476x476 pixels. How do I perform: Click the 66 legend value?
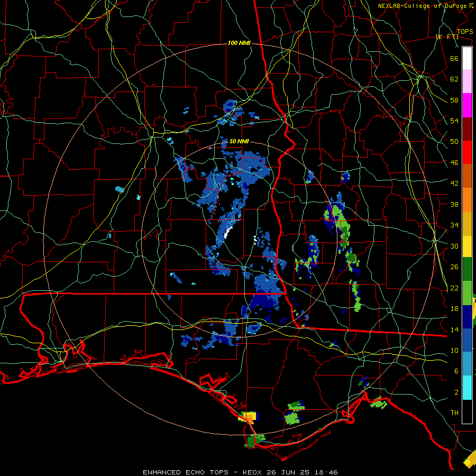coord(454,58)
